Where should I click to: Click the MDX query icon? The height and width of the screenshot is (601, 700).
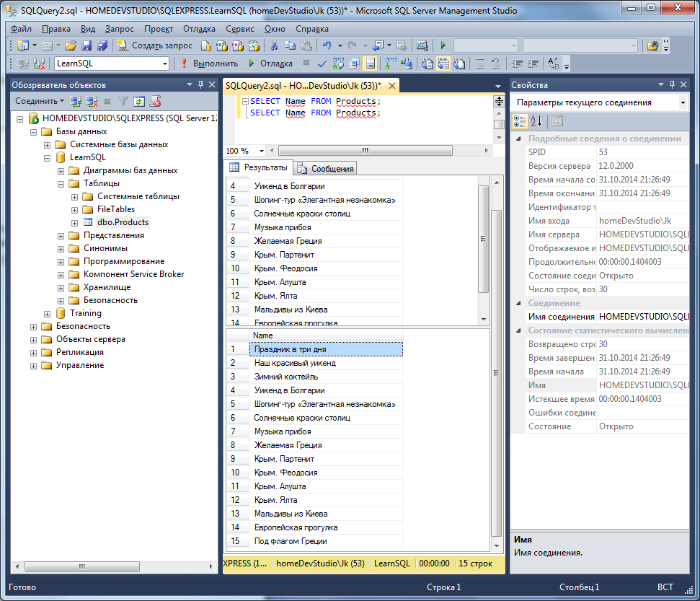coord(222,45)
